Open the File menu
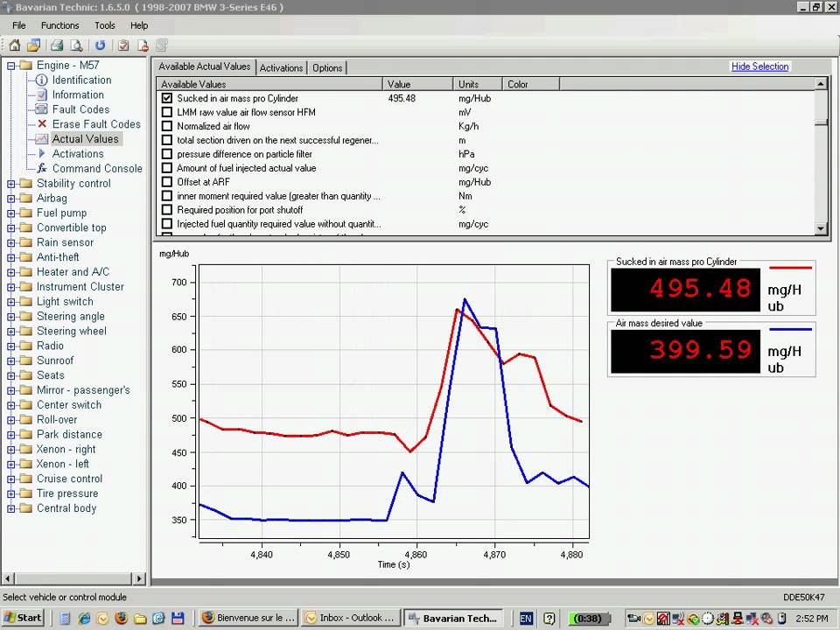The image size is (840, 630). (18, 25)
